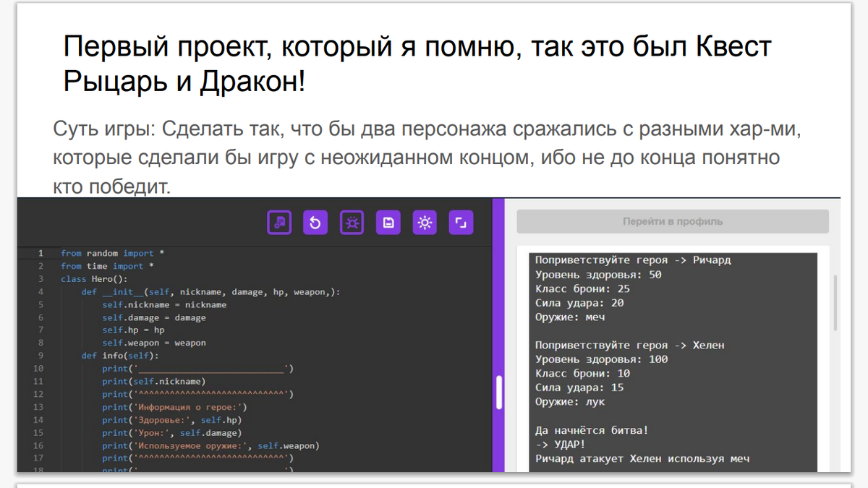
Task: Click code line 'from time import *'
Action: click(x=107, y=266)
